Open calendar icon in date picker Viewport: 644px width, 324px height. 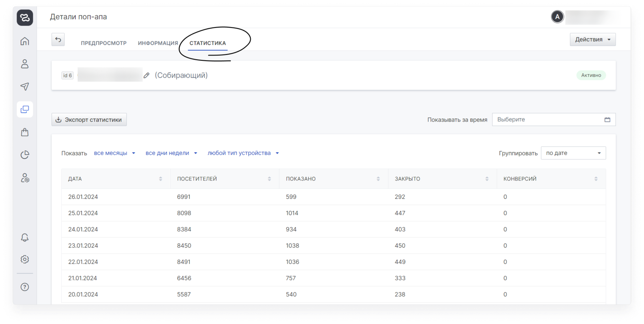tap(607, 120)
